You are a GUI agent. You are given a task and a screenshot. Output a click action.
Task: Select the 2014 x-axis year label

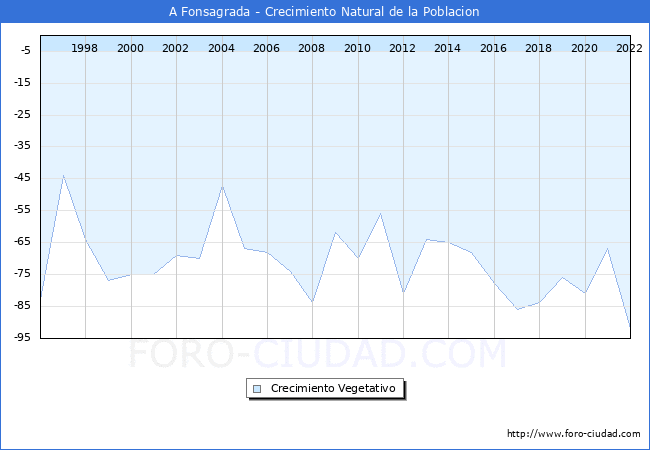[447, 48]
